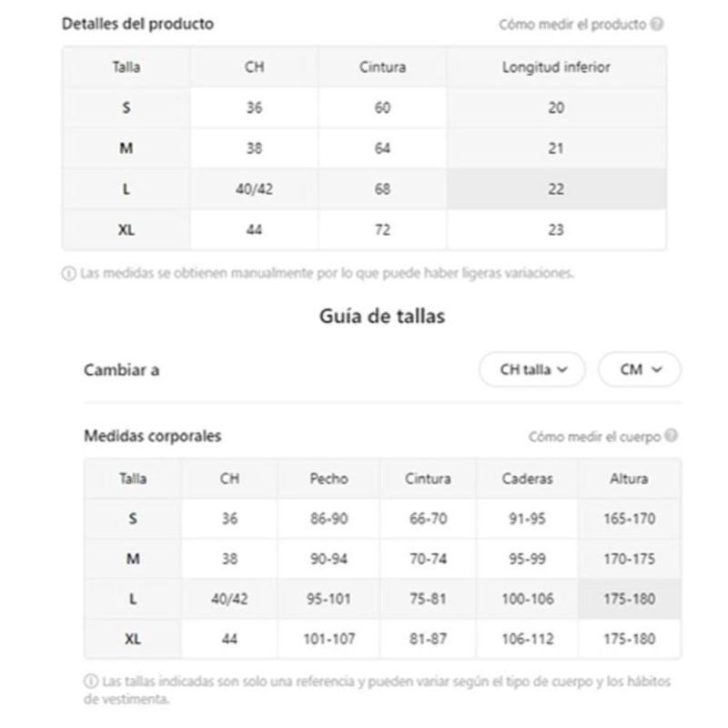Select the highlighted Longitud inferior 22 cell
The image size is (728, 728).
click(556, 189)
